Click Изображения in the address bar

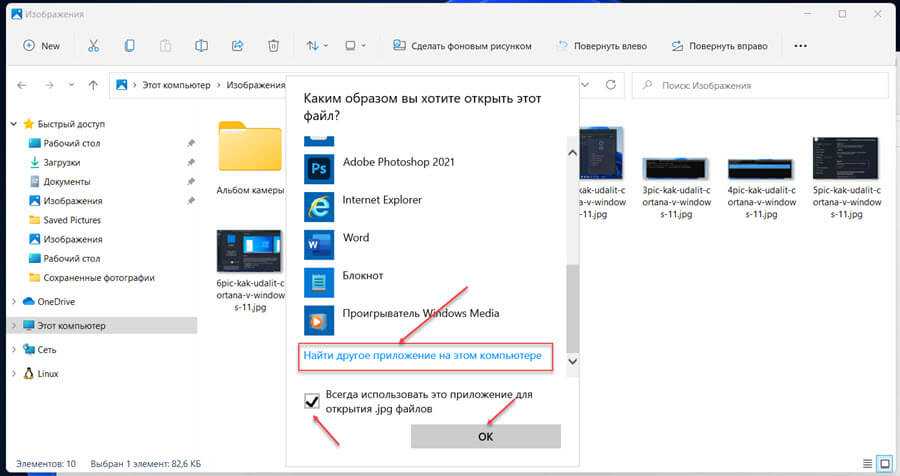(x=256, y=85)
